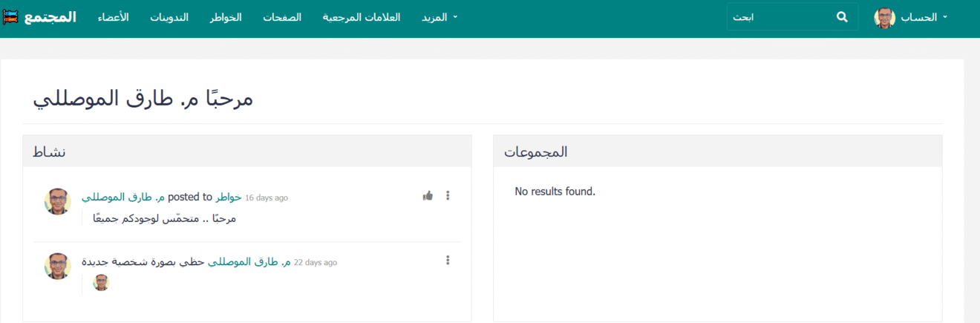This screenshot has width=980, height=323.
Task: Open the المجتمع home link
Action: coord(50,16)
